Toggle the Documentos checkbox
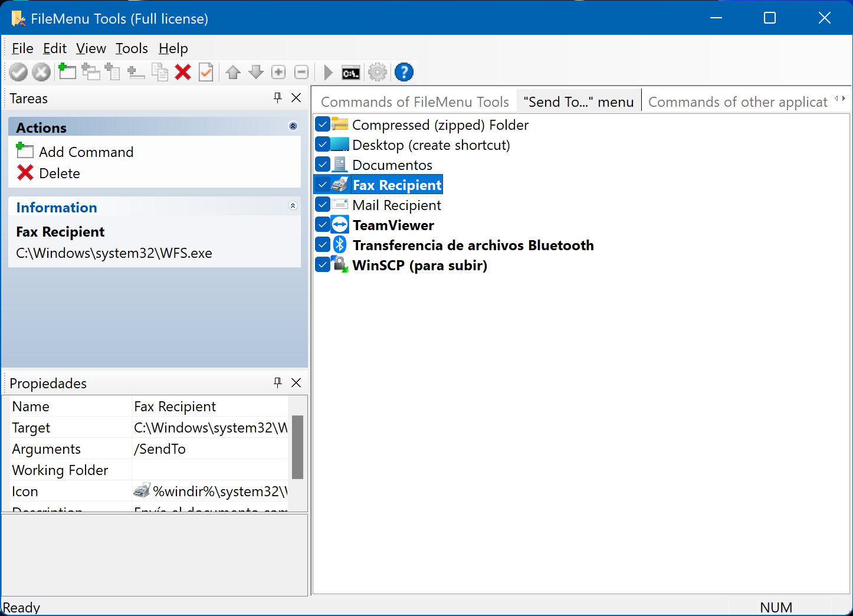This screenshot has width=853, height=616. tap(323, 165)
